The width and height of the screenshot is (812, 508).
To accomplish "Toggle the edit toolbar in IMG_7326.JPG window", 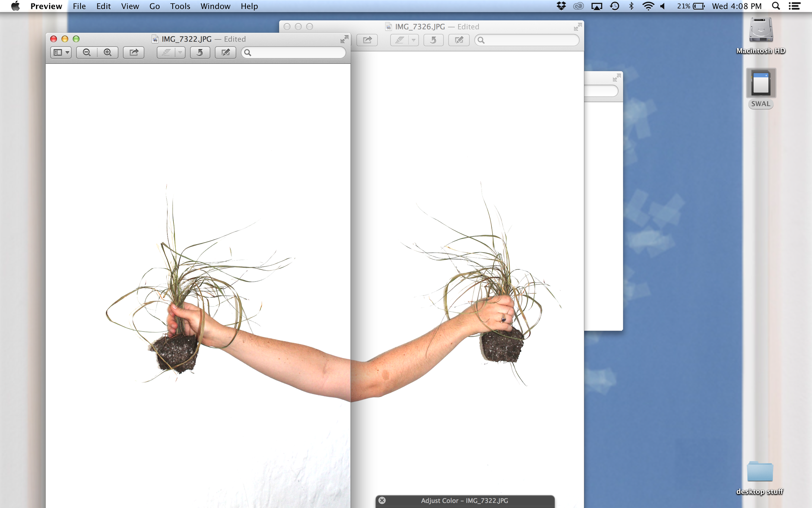I will click(x=459, y=40).
